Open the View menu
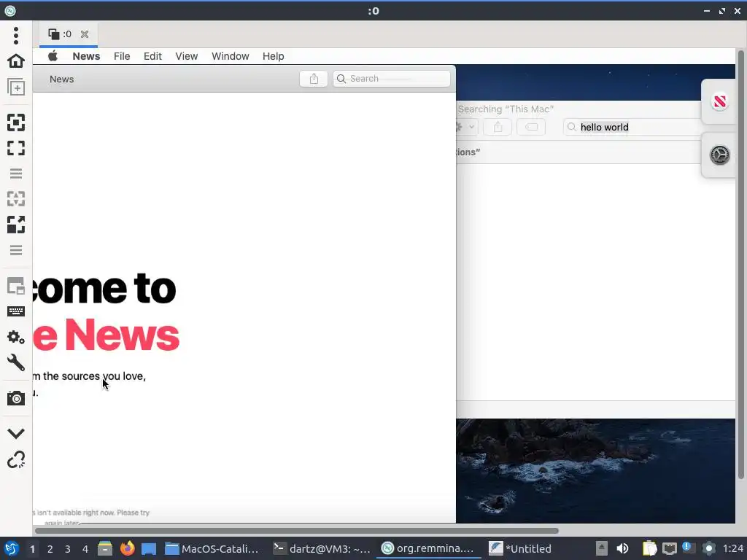Screen dimensions: 747x560 pos(186,56)
